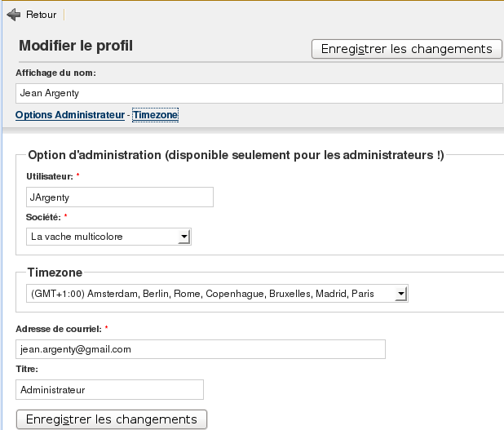Image resolution: width=504 pixels, height=430 pixels.
Task: Click the Modifier le profil heading
Action: [x=76, y=46]
